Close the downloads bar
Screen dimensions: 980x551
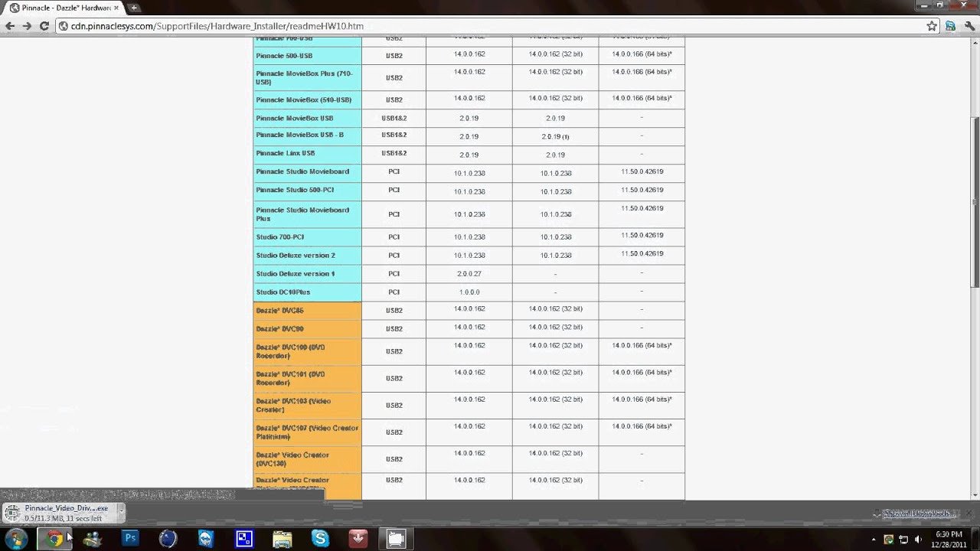(969, 514)
